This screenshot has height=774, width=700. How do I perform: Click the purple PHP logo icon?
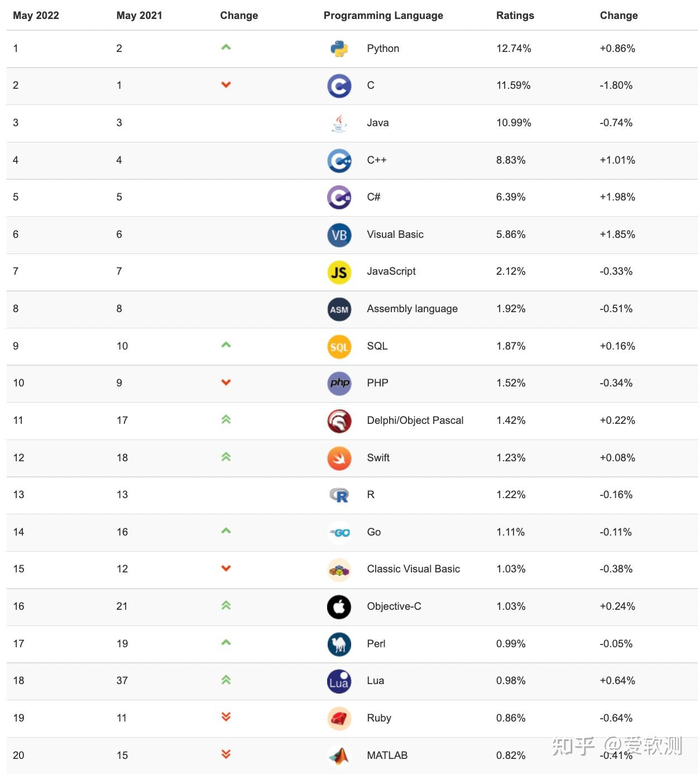coord(339,383)
